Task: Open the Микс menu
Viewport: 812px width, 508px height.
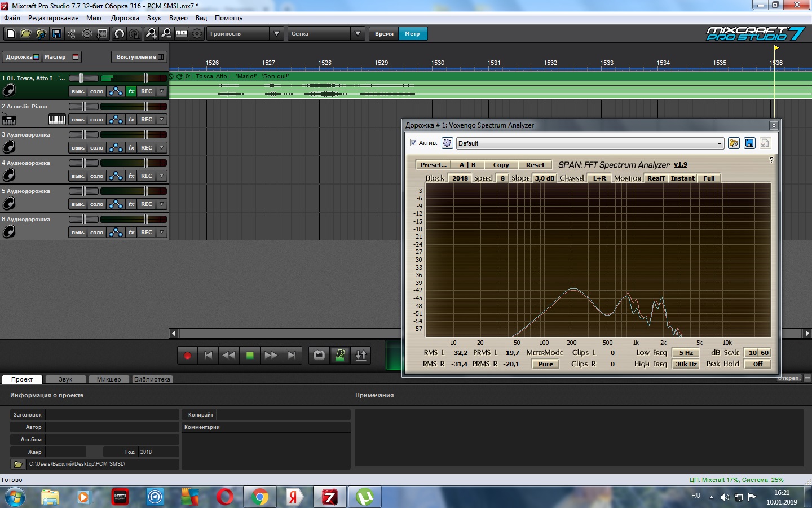Action: click(95, 18)
